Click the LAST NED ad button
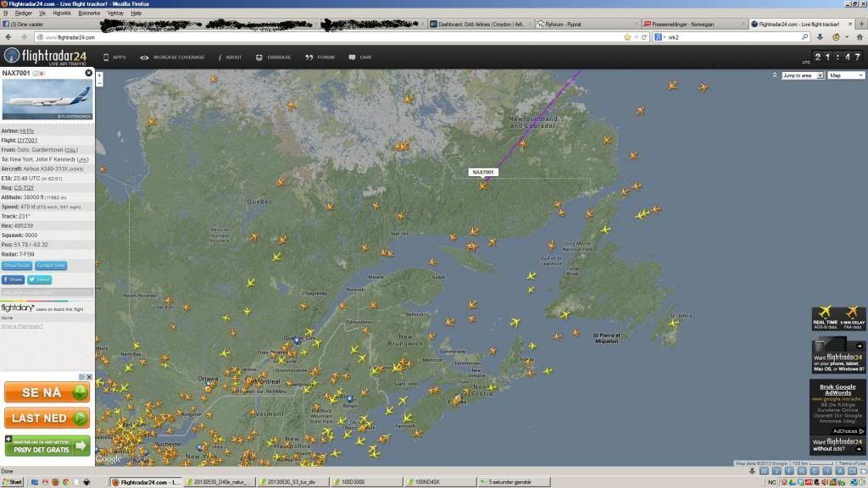Viewport: 868px width, 488px height. pyautogui.click(x=47, y=419)
